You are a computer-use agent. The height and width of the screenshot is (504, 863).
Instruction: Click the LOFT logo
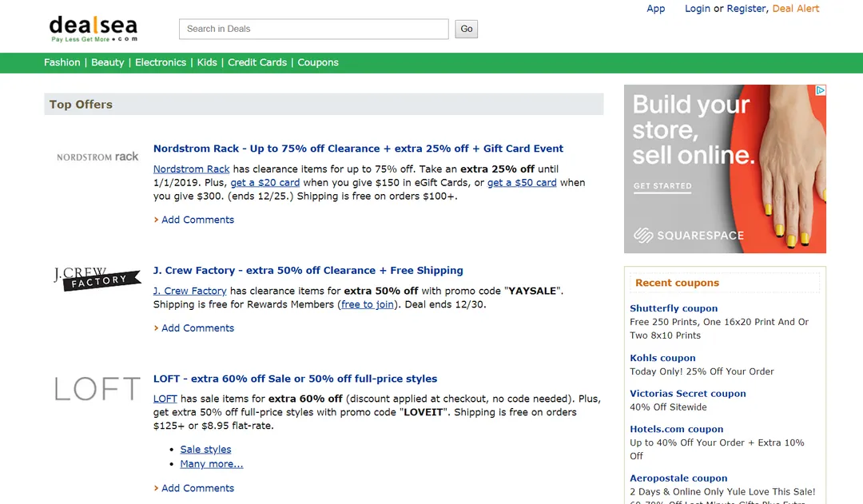click(x=97, y=388)
